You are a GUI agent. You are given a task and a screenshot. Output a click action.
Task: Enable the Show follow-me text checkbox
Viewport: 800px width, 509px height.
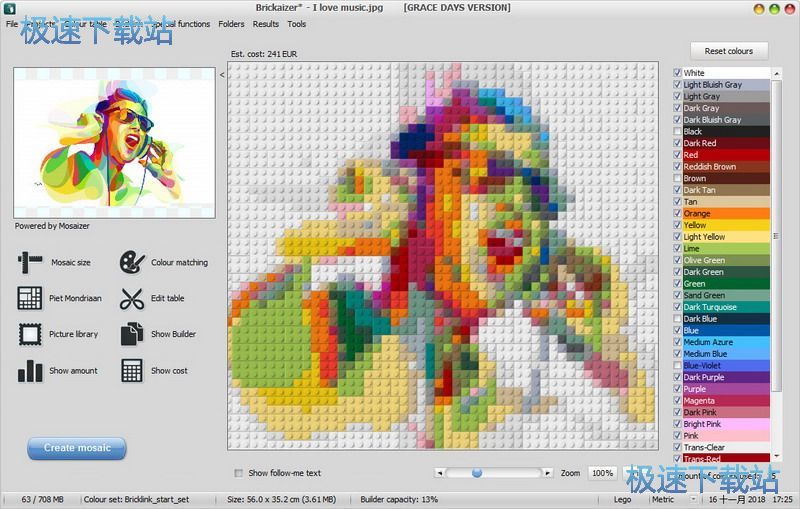coord(238,473)
